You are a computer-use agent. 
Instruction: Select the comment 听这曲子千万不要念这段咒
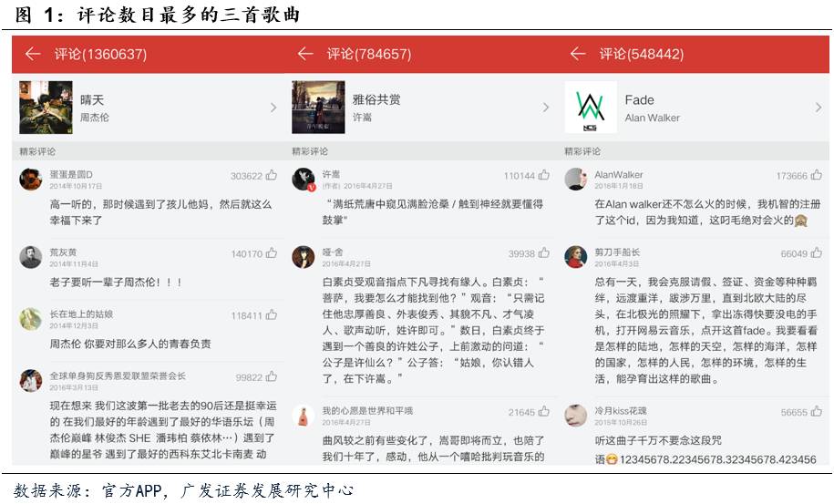coord(658,441)
